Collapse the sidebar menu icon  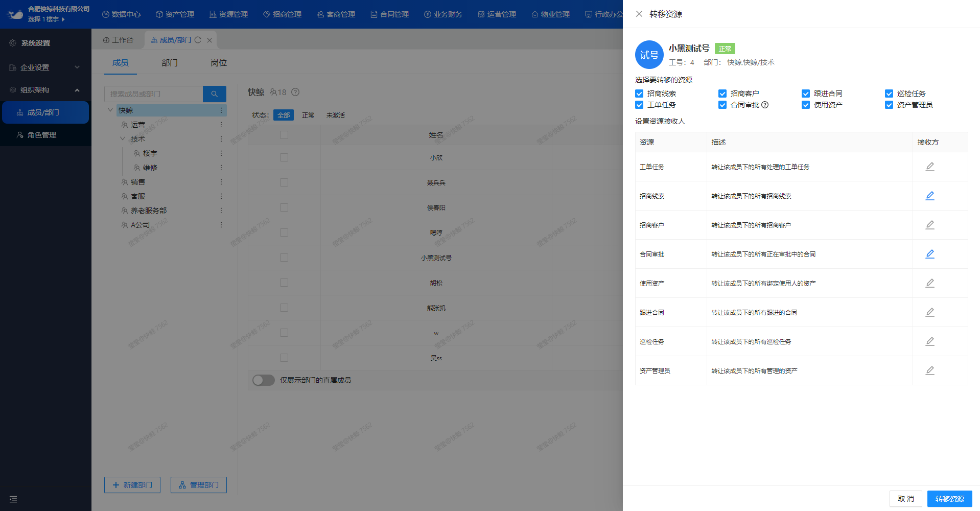(13, 499)
